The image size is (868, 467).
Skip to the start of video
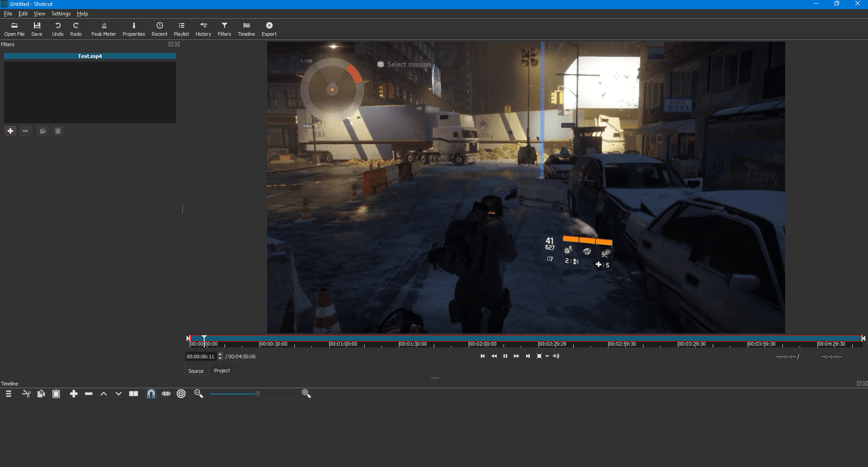click(483, 356)
